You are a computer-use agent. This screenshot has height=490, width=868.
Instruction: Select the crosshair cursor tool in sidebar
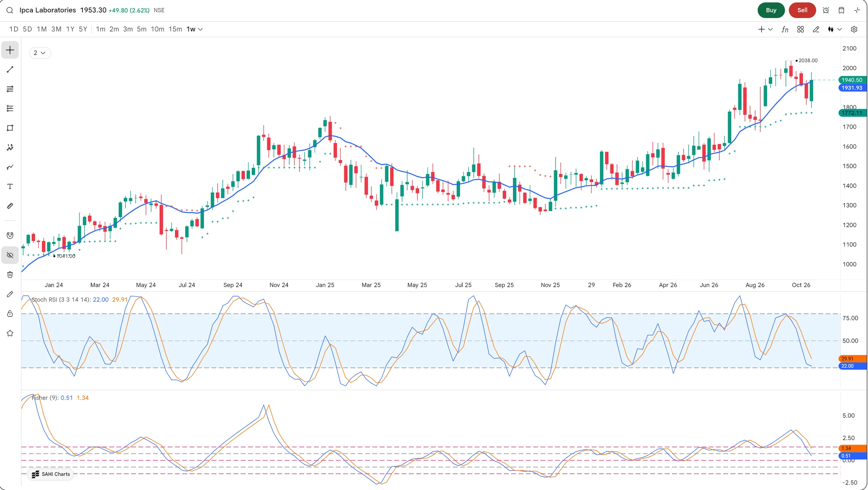click(10, 50)
